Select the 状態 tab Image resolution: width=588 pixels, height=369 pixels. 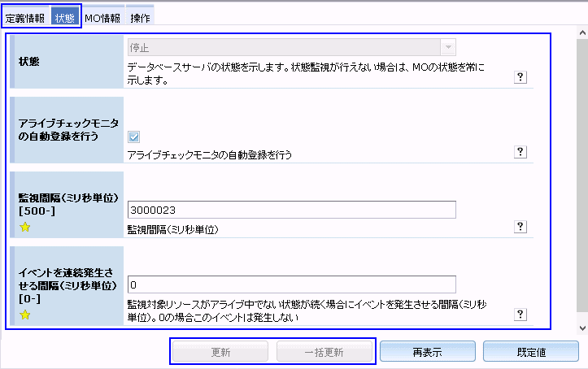(x=65, y=17)
